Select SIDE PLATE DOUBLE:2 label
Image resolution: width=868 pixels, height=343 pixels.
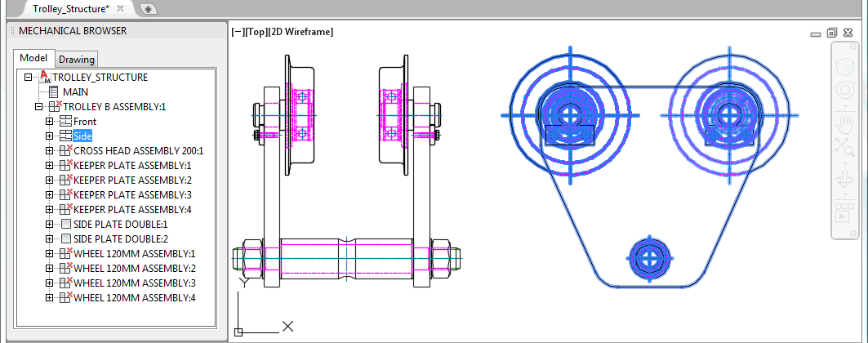tap(120, 239)
